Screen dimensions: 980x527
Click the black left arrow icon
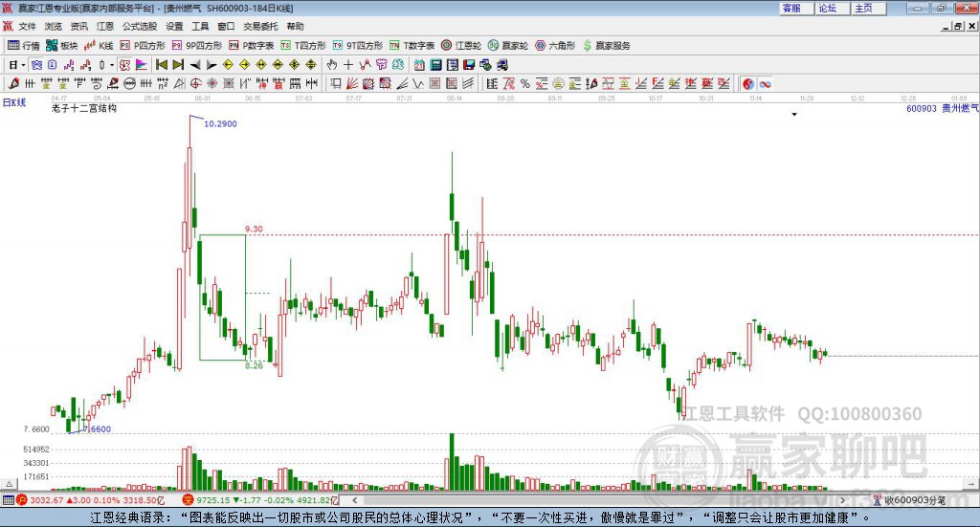click(195, 65)
